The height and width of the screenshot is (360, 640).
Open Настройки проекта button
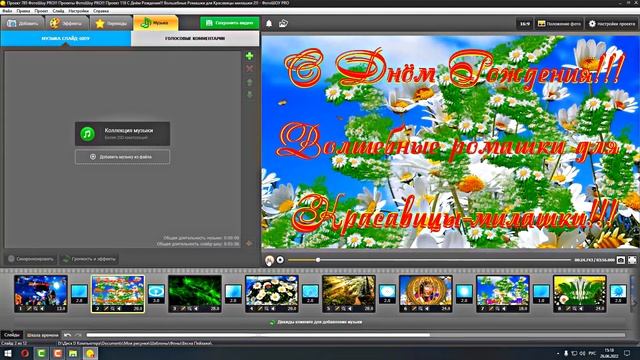pyautogui.click(x=611, y=24)
